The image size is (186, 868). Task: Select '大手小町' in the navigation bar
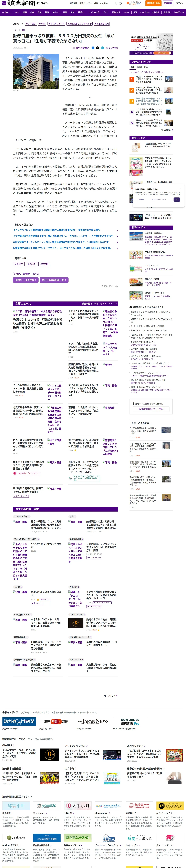(x=155, y=12)
